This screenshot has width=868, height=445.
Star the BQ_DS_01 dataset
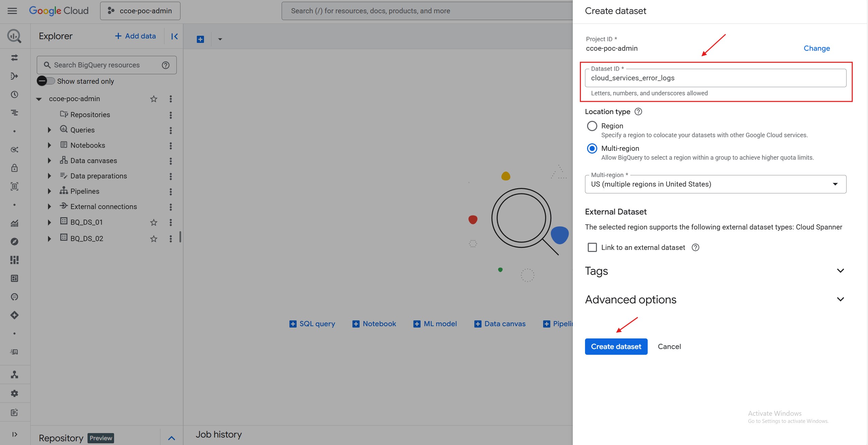154,222
